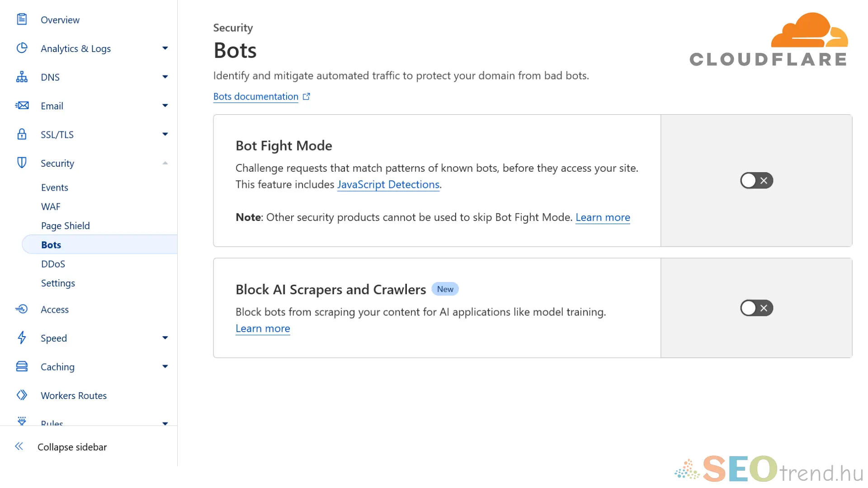Open the Events security page
This screenshot has height=488, width=868.
[54, 187]
